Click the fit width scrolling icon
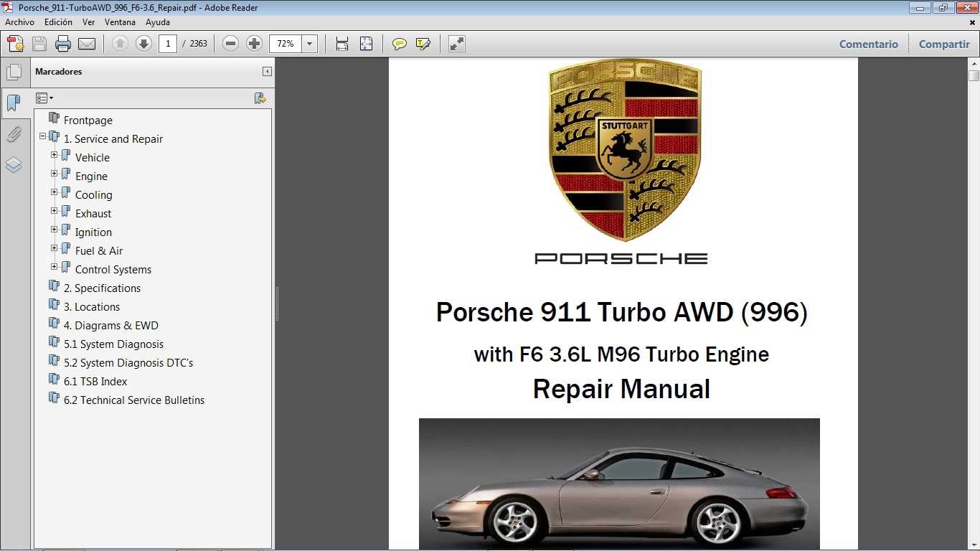This screenshot has width=980, height=551. tap(342, 44)
